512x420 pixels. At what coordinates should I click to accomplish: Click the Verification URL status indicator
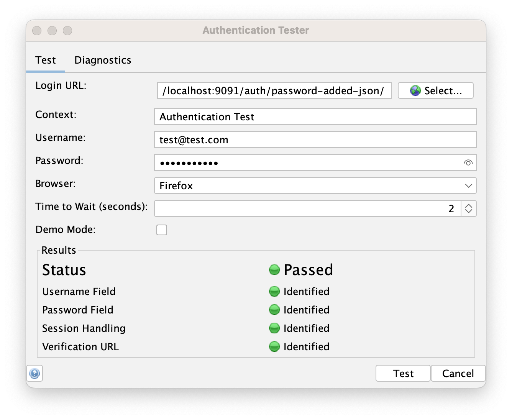tap(274, 347)
